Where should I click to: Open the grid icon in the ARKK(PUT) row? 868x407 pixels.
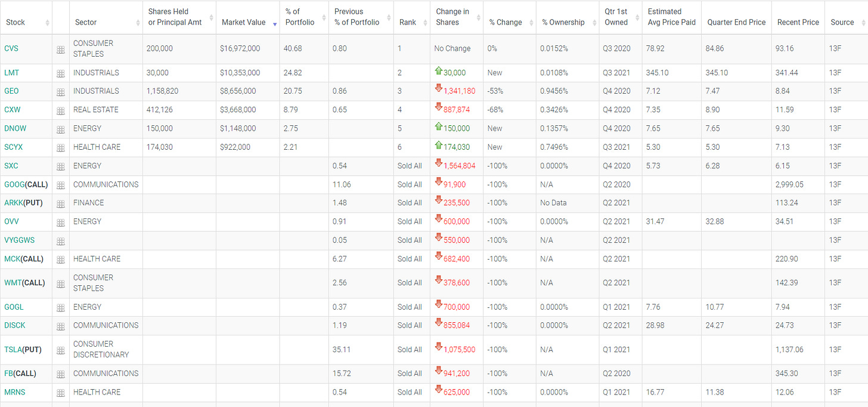tap(61, 204)
